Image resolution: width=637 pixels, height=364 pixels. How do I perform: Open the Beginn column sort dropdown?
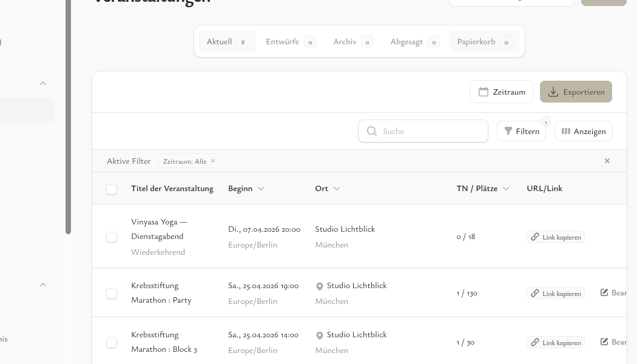pos(261,188)
